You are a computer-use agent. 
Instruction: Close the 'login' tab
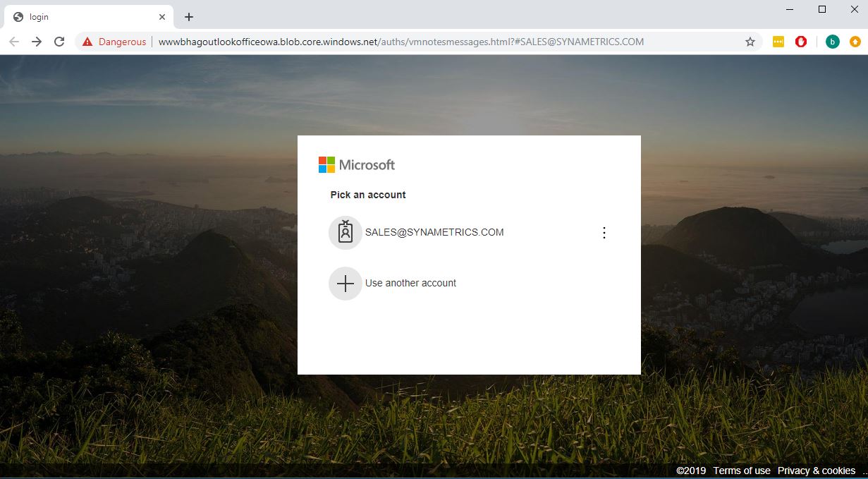click(x=162, y=17)
